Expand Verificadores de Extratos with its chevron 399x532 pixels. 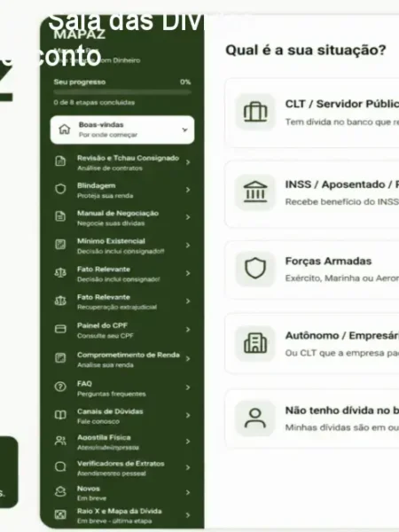pyautogui.click(x=188, y=467)
